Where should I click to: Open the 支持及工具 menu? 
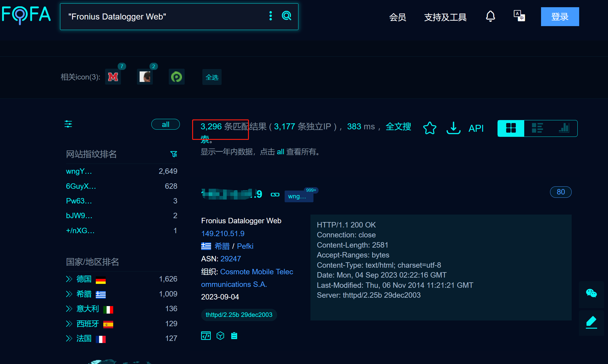pos(445,17)
